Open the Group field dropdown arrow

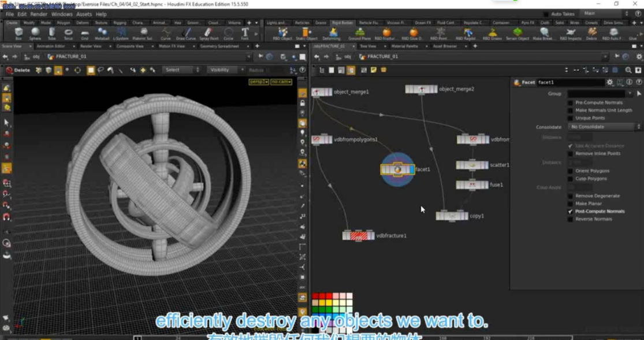630,94
